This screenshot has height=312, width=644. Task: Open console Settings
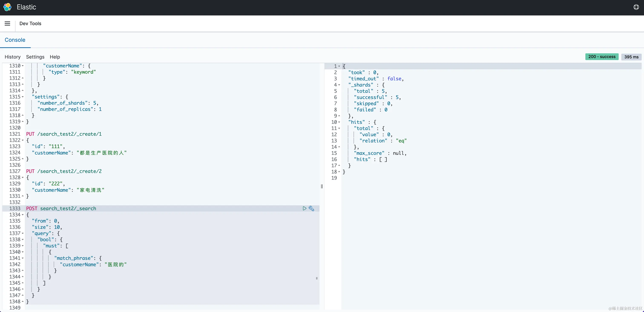35,57
